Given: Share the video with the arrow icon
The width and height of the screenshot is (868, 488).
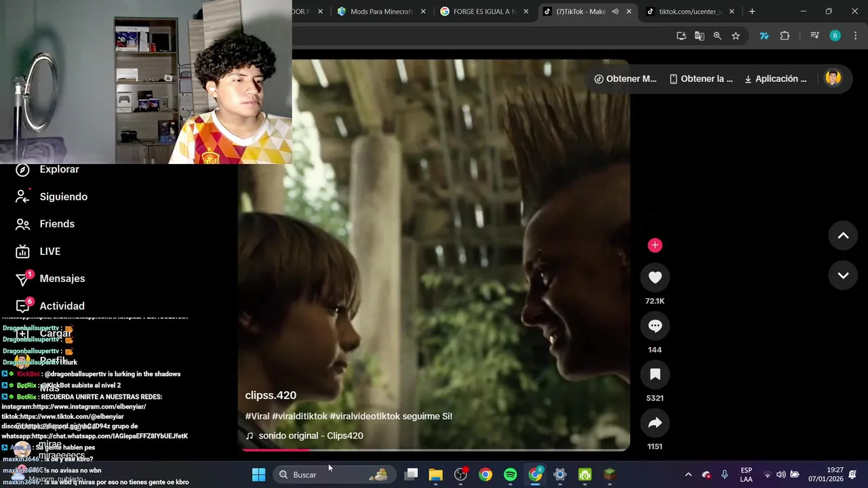Looking at the screenshot, I should tap(655, 423).
